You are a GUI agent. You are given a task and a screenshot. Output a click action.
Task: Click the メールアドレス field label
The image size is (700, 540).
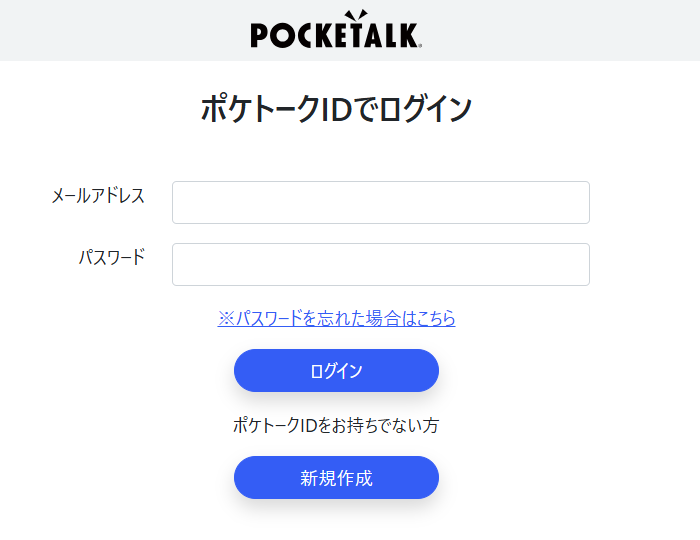[x=98, y=196]
